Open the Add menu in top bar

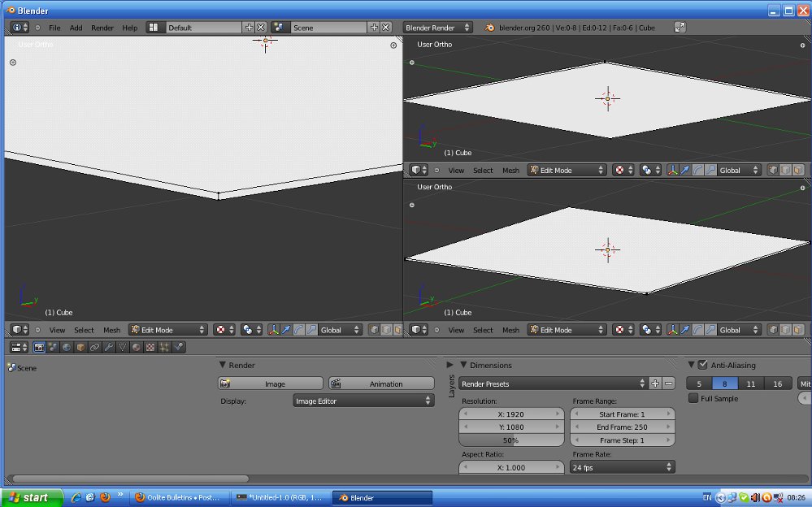click(76, 28)
